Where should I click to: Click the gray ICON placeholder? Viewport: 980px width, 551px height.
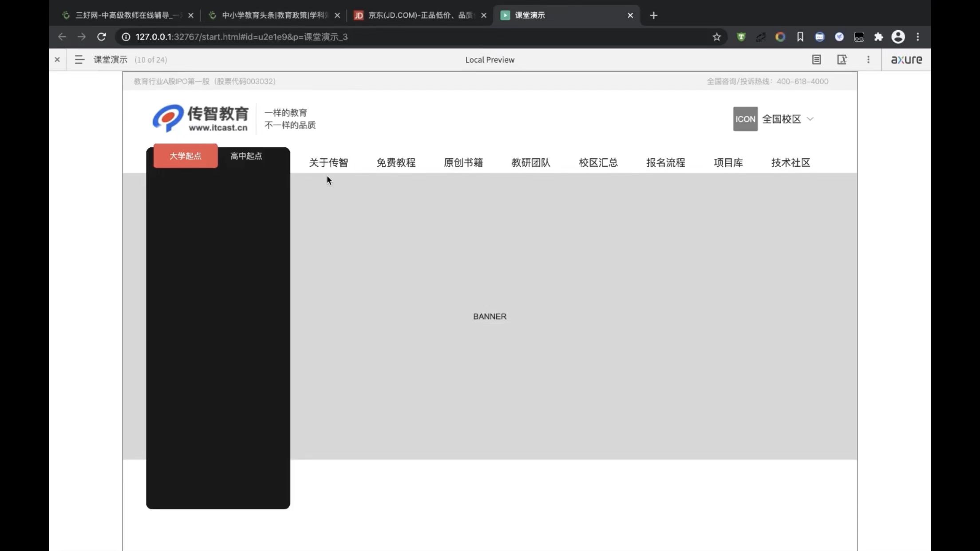[x=745, y=119]
